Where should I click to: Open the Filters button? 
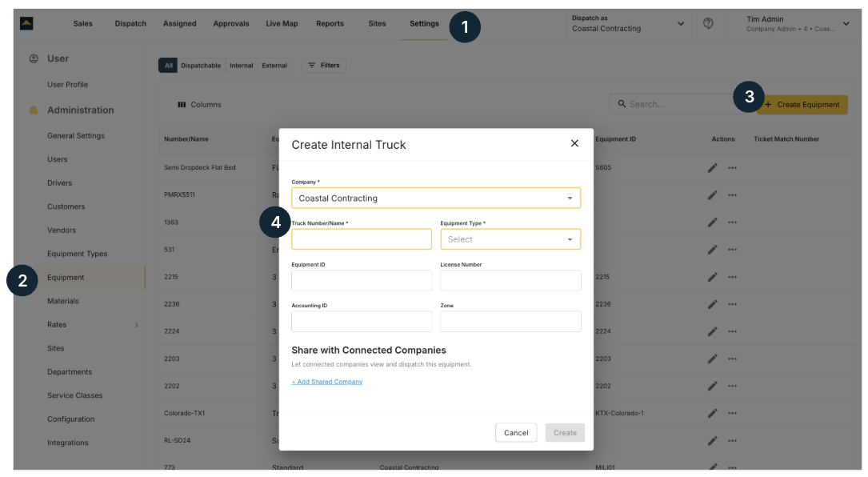point(324,66)
